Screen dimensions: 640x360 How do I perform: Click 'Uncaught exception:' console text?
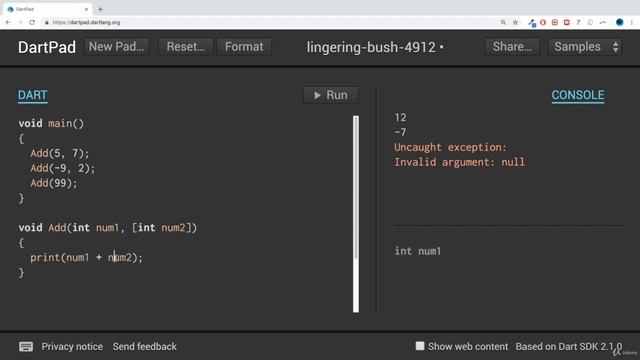tap(450, 147)
